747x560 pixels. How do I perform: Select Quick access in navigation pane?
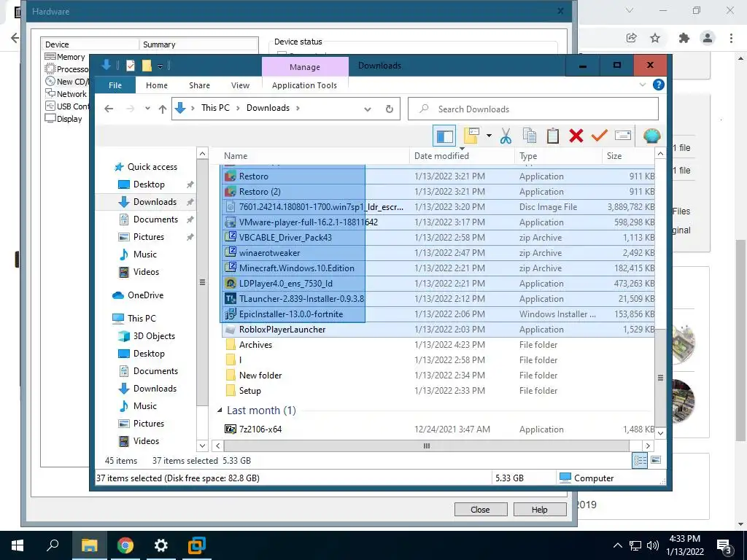[x=152, y=167]
